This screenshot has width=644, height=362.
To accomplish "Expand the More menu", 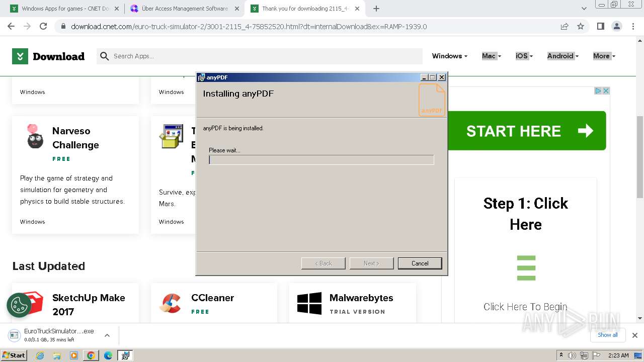I will coord(604,56).
